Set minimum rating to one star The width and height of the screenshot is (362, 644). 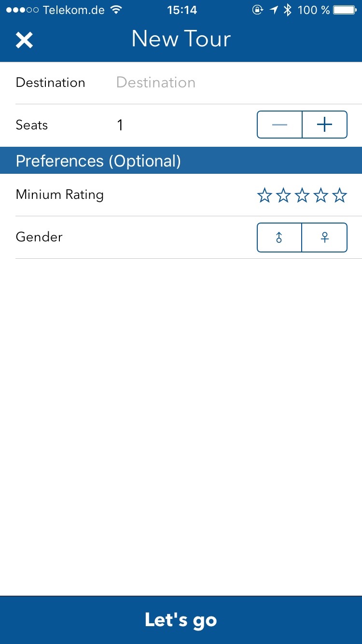(265, 196)
